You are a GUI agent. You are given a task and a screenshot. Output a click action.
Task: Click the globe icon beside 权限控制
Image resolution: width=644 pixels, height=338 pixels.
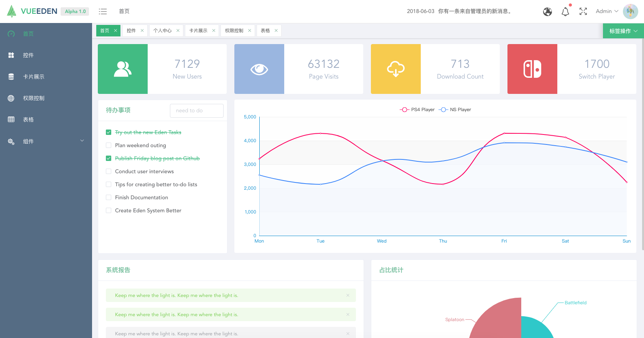[x=11, y=98]
